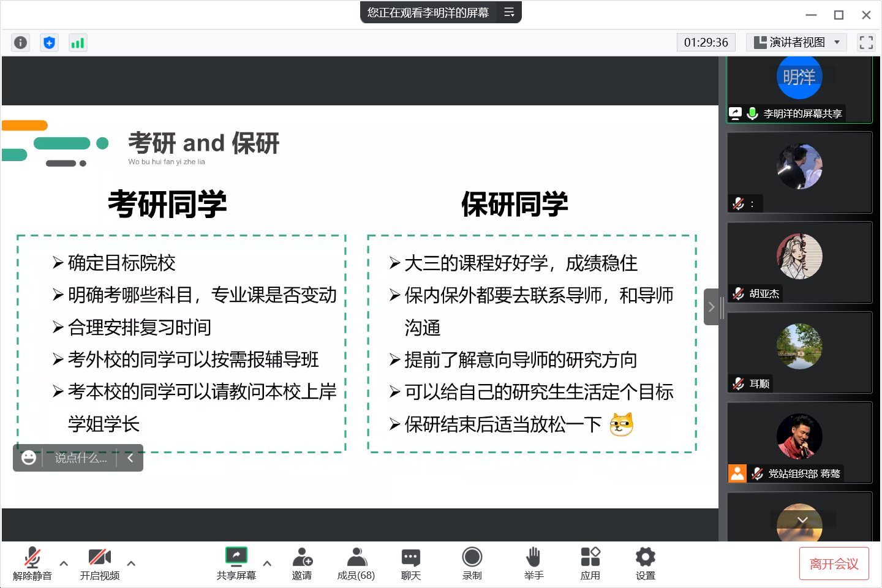
Task: Raise hand using 举手 icon
Action: click(x=533, y=563)
